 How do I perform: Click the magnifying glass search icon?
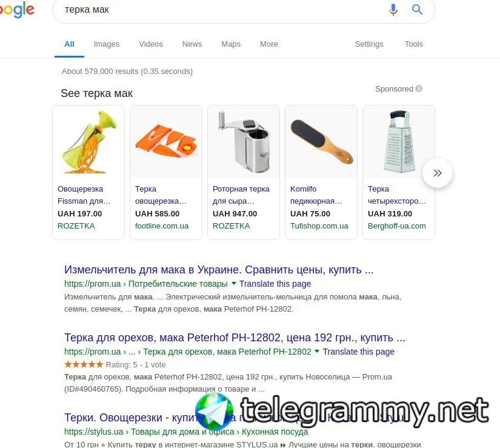point(417,10)
